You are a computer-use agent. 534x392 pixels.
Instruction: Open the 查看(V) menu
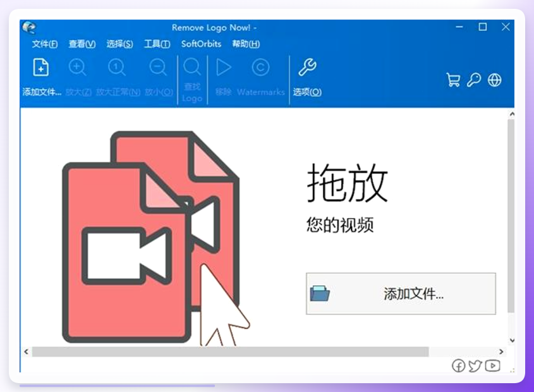pyautogui.click(x=82, y=44)
